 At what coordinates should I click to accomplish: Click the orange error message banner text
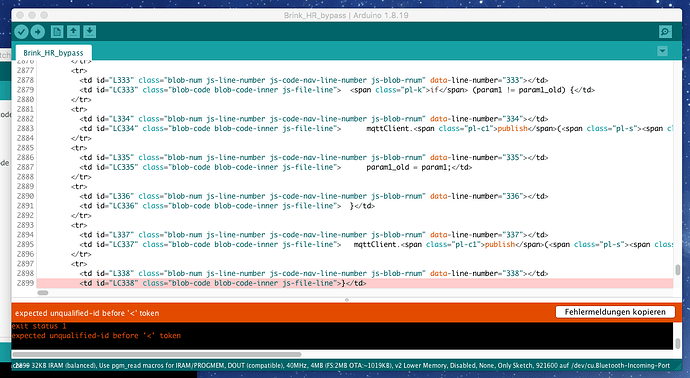click(87, 313)
